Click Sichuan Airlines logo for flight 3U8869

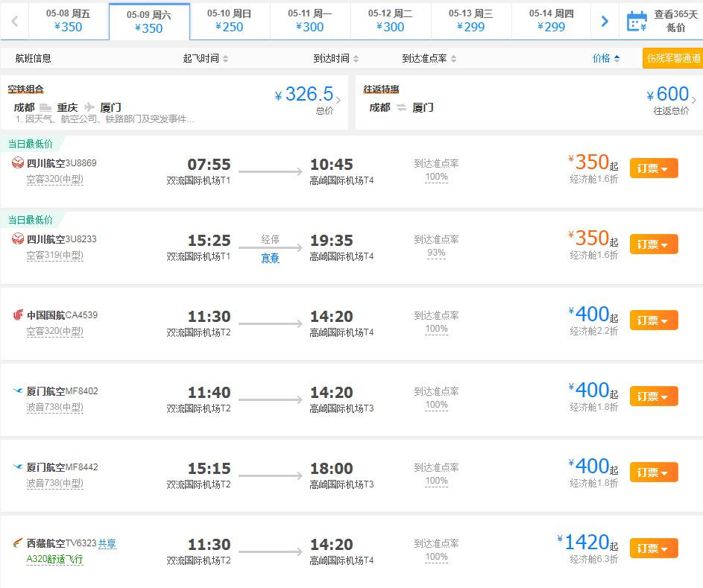point(18,162)
